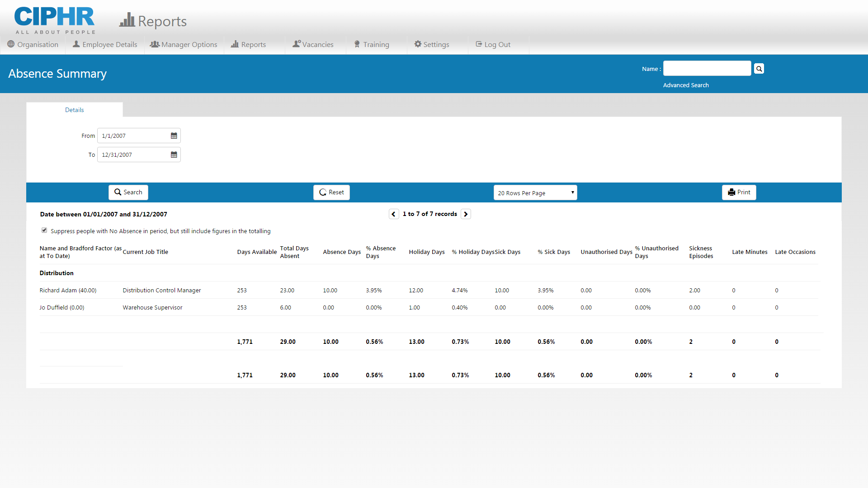Click the Search button
Viewport: 868px width, 488px height.
[x=128, y=192]
